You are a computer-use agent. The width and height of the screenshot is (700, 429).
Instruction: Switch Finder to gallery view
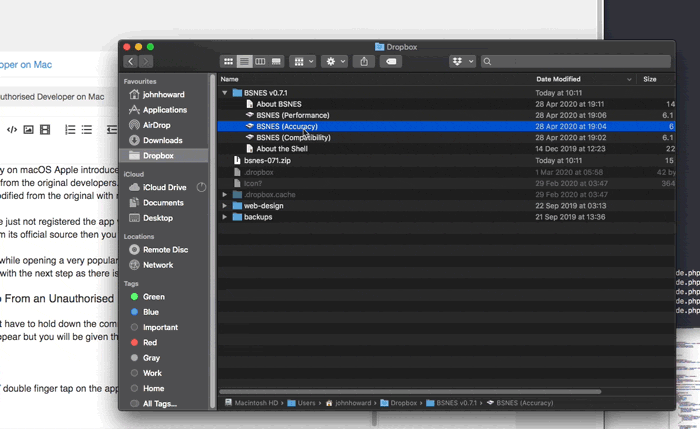click(276, 62)
